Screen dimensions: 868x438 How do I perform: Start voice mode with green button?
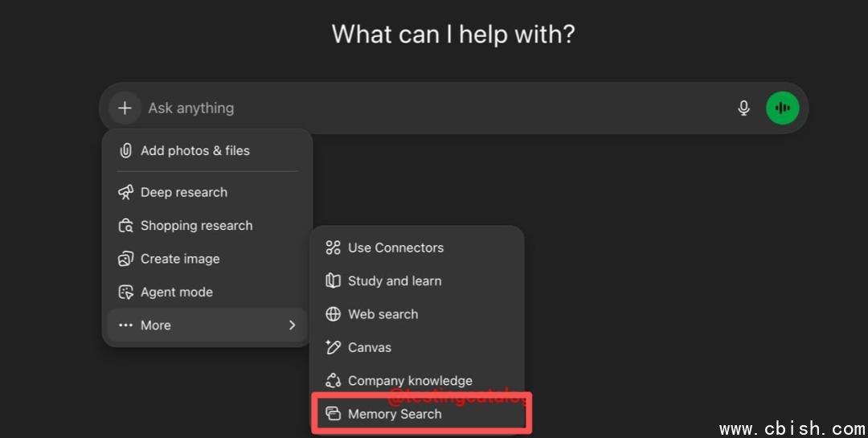[782, 108]
